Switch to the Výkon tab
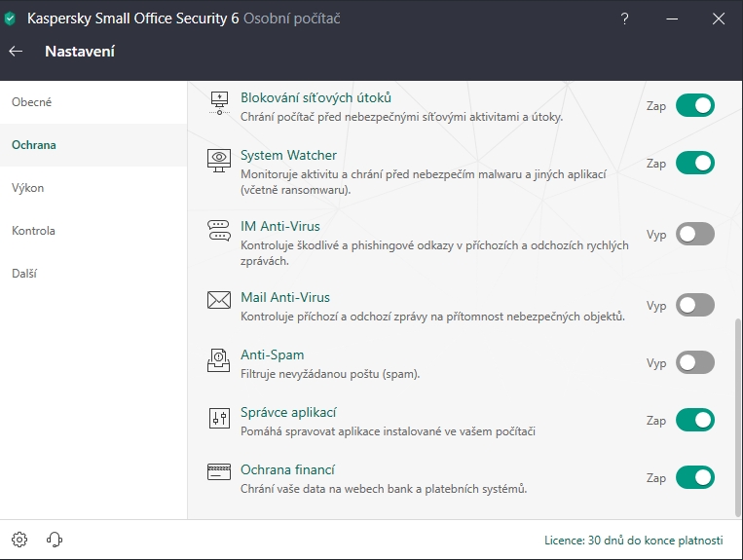Image resolution: width=743 pixels, height=560 pixels. (28, 188)
